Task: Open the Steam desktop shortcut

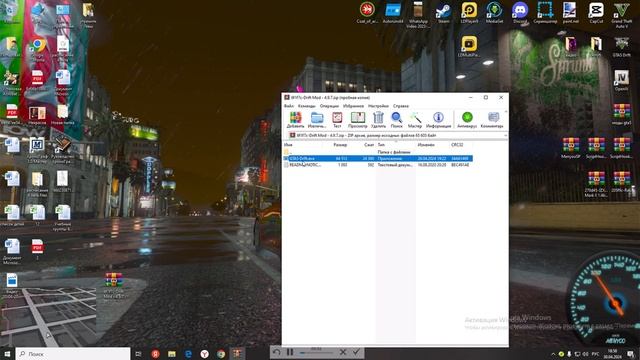Action: (443, 13)
